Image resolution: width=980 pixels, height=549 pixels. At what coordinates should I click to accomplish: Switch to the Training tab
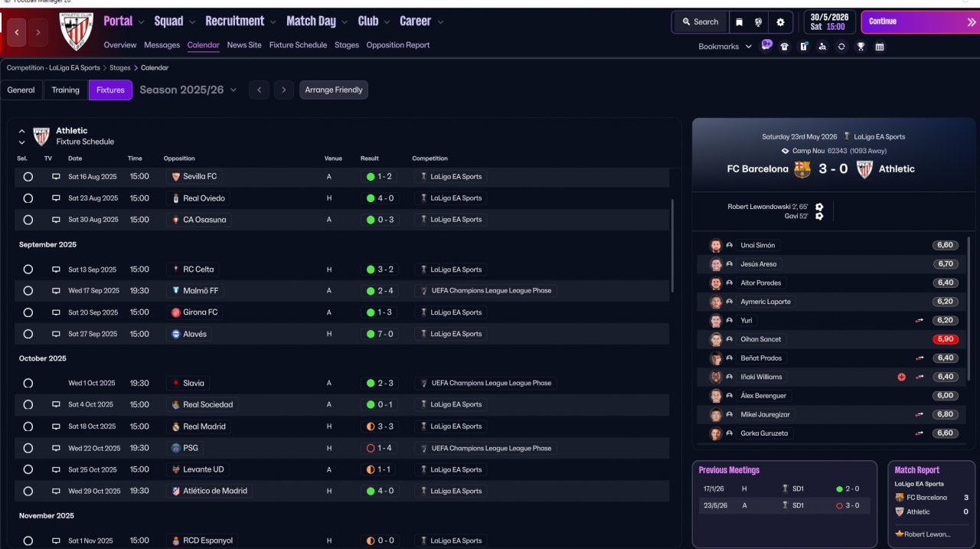point(66,90)
